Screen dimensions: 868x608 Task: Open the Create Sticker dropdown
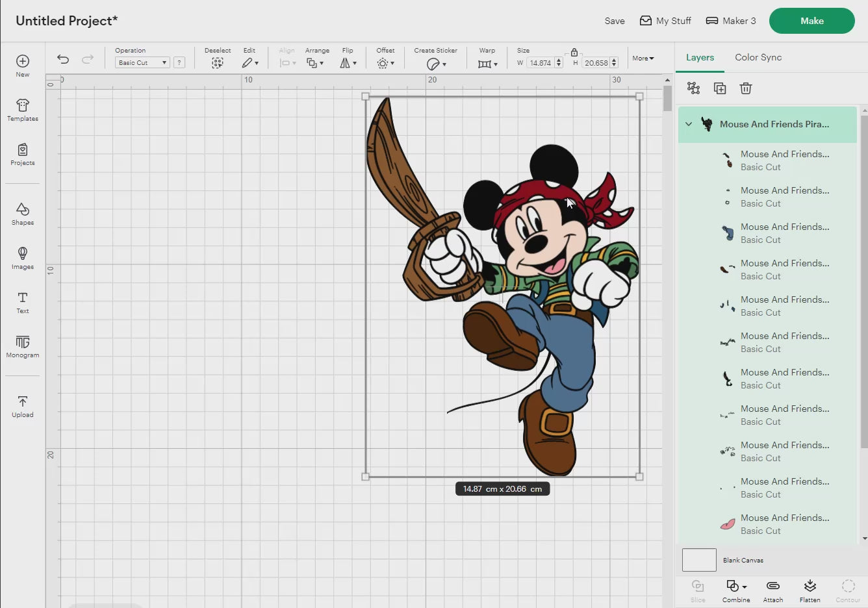(436, 64)
